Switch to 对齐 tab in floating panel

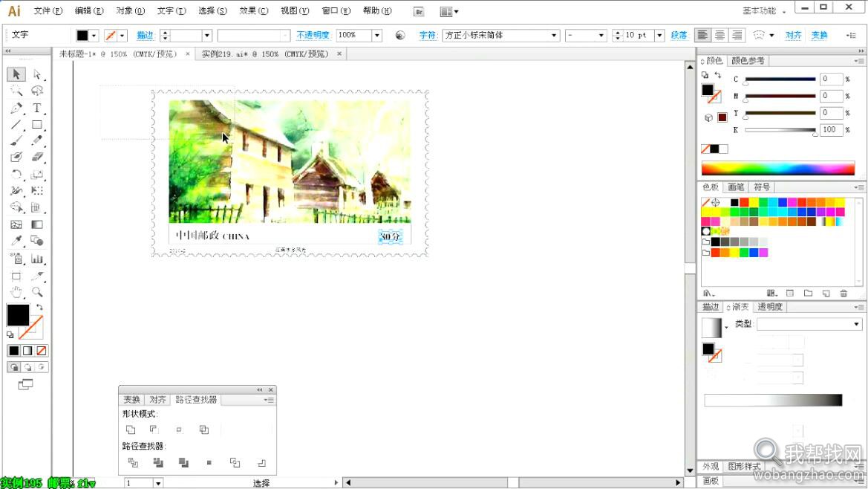coord(157,399)
